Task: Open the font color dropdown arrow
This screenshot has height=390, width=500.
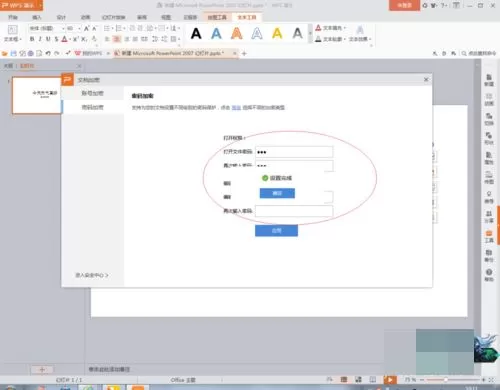Action: tap(70, 39)
